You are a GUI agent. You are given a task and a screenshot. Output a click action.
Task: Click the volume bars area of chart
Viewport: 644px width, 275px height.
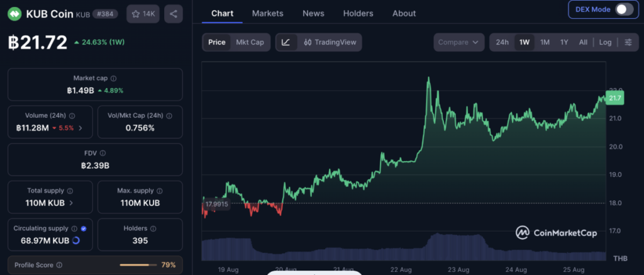[404, 247]
